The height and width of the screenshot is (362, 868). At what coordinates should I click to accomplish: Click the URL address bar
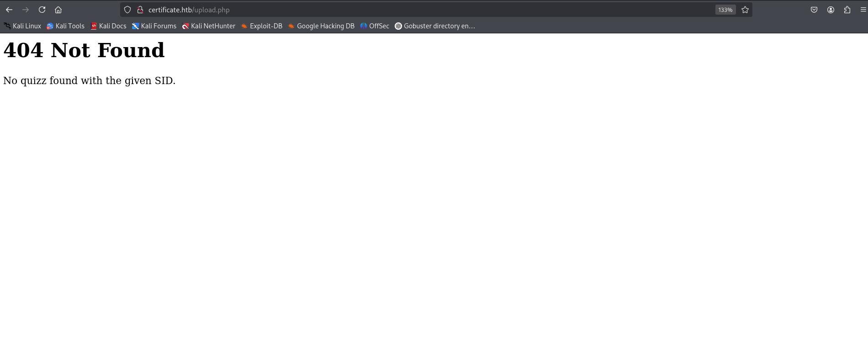(x=411, y=10)
